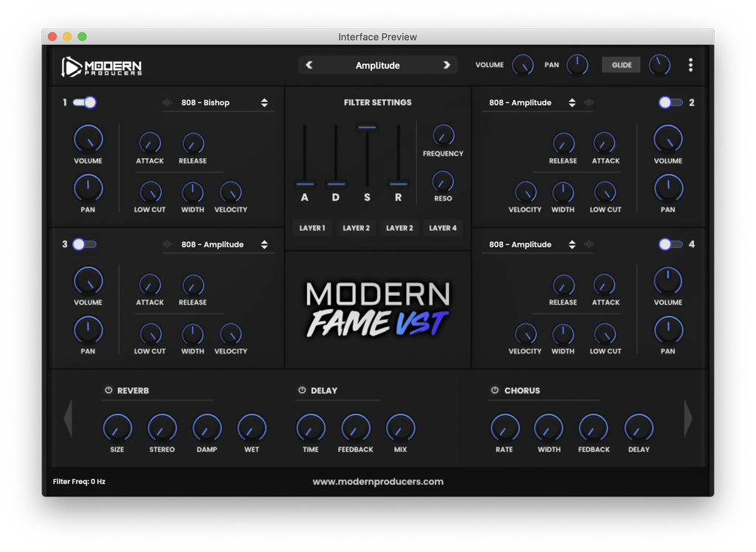
Task: Turn the Frequency knob in Filter Settings
Action: [x=444, y=136]
